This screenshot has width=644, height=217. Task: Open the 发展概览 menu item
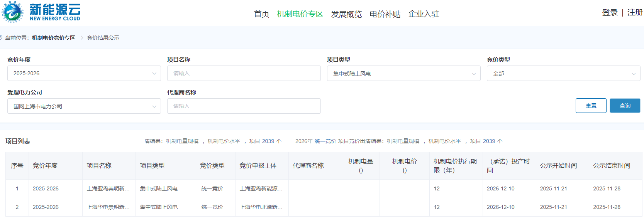click(346, 14)
